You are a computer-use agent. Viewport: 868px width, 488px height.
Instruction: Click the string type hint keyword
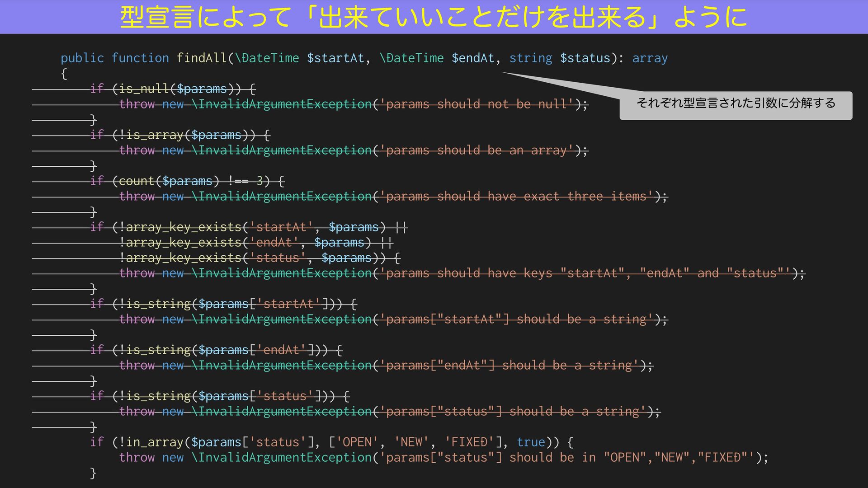coord(530,58)
